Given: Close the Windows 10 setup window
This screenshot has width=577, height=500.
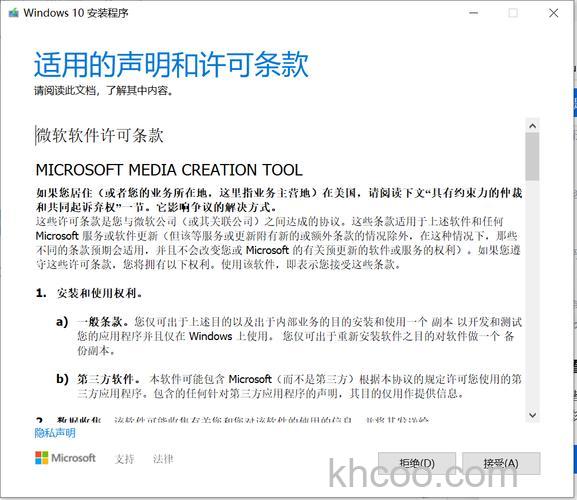Looking at the screenshot, I should point(553,13).
